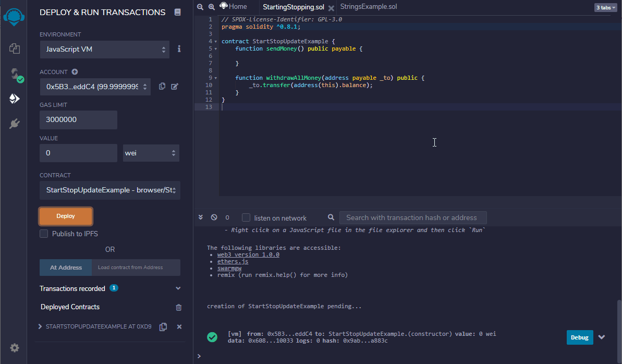Click the transaction hash search field
Screen dimensions: 622x364
pos(413,217)
